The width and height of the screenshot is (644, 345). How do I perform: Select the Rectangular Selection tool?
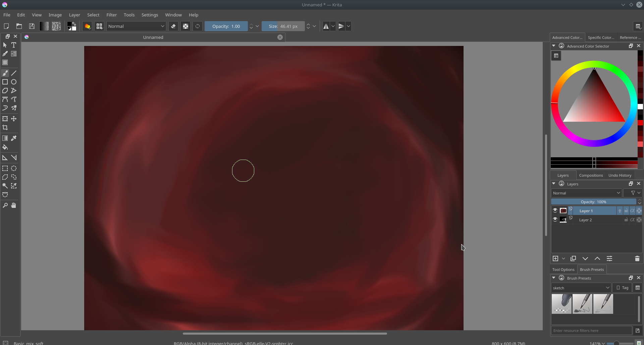5,168
